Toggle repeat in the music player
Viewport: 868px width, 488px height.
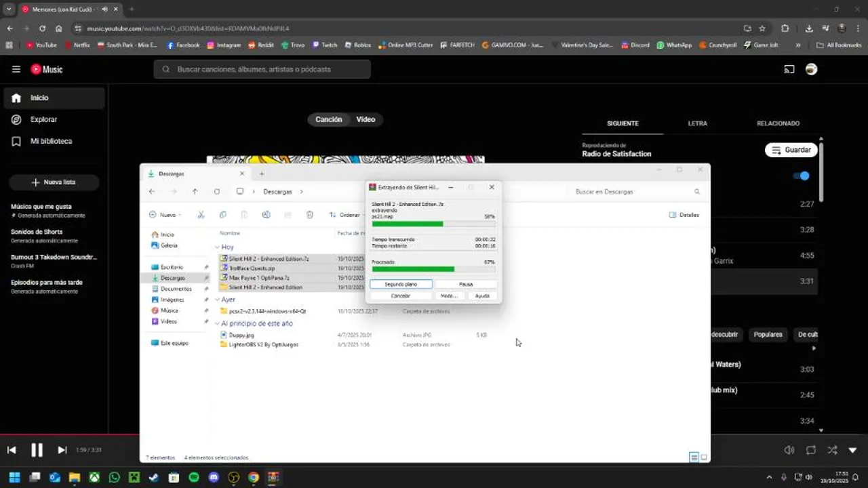[x=811, y=450]
